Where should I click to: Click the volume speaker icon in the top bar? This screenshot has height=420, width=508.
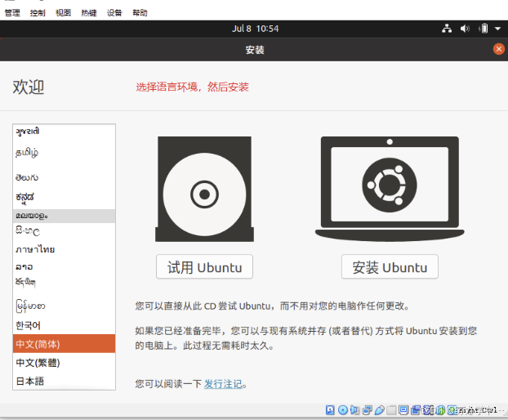click(x=465, y=29)
